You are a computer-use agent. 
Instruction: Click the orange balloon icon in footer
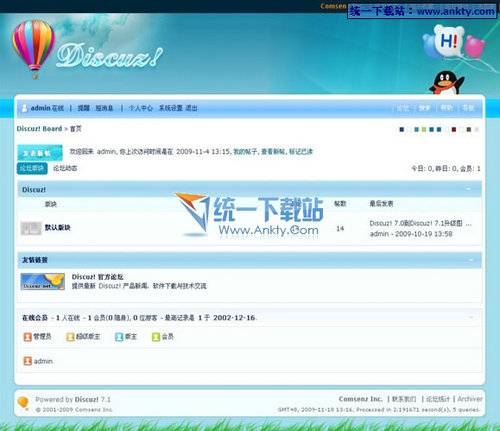[x=23, y=403]
